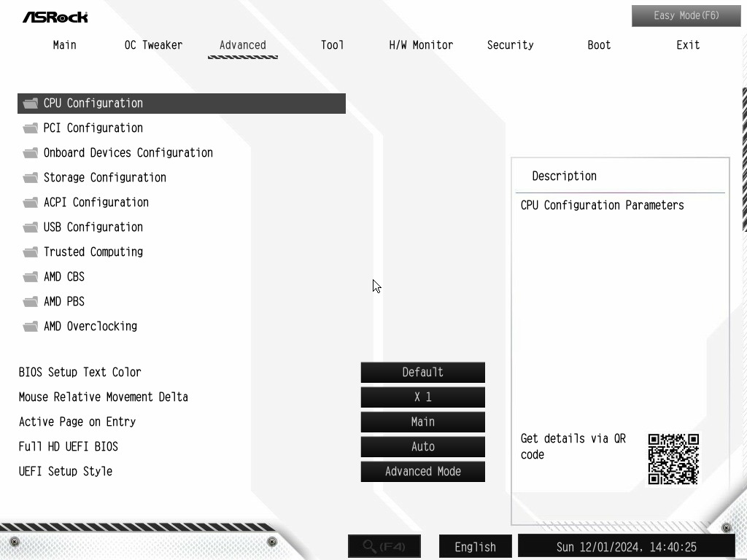Toggle Full HD UEFI BIOS Auto setting
This screenshot has width=747, height=560.
tap(422, 447)
